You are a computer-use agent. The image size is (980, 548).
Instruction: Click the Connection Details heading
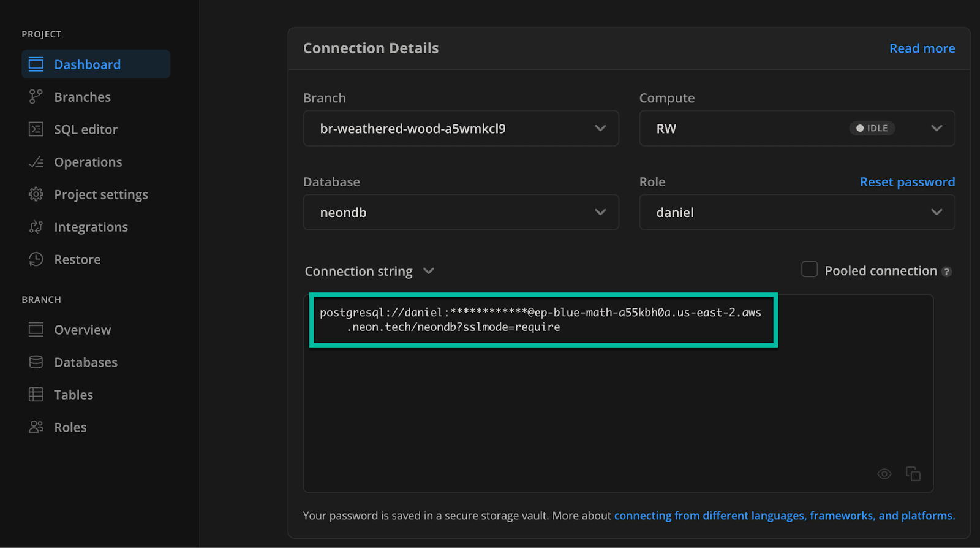coord(371,48)
